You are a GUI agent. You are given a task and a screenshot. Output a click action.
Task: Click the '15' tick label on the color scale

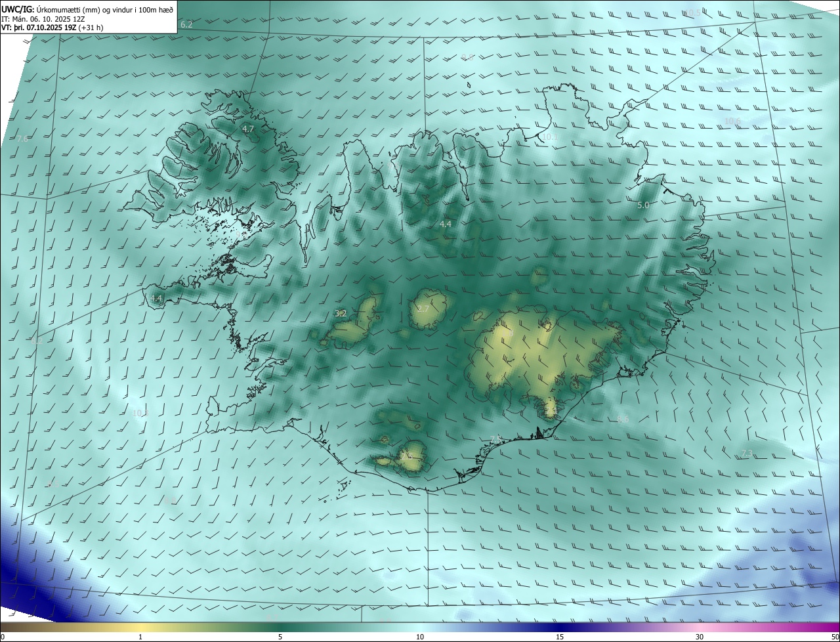point(560,637)
